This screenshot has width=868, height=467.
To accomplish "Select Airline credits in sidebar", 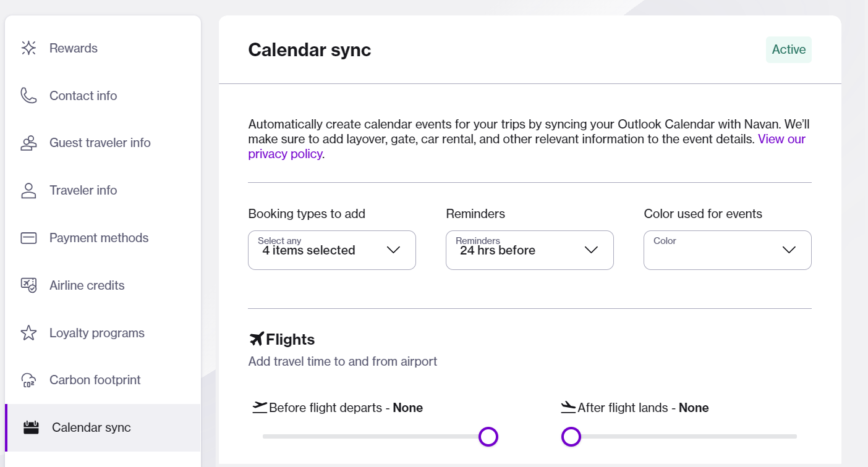I will (87, 285).
